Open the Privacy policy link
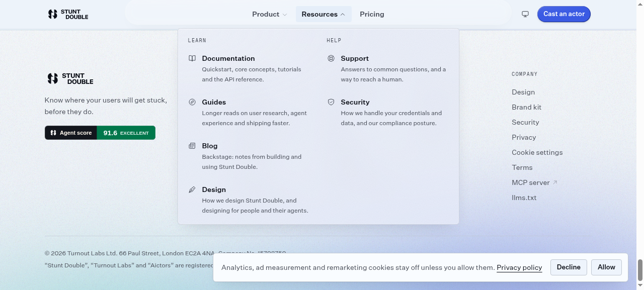Screen dimensions: 644x290 (x=519, y=267)
